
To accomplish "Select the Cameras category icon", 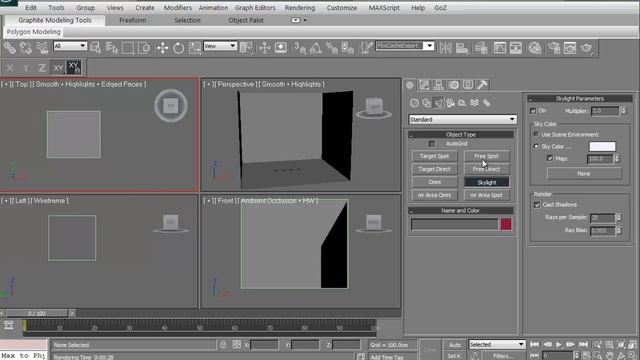I will click(x=450, y=103).
